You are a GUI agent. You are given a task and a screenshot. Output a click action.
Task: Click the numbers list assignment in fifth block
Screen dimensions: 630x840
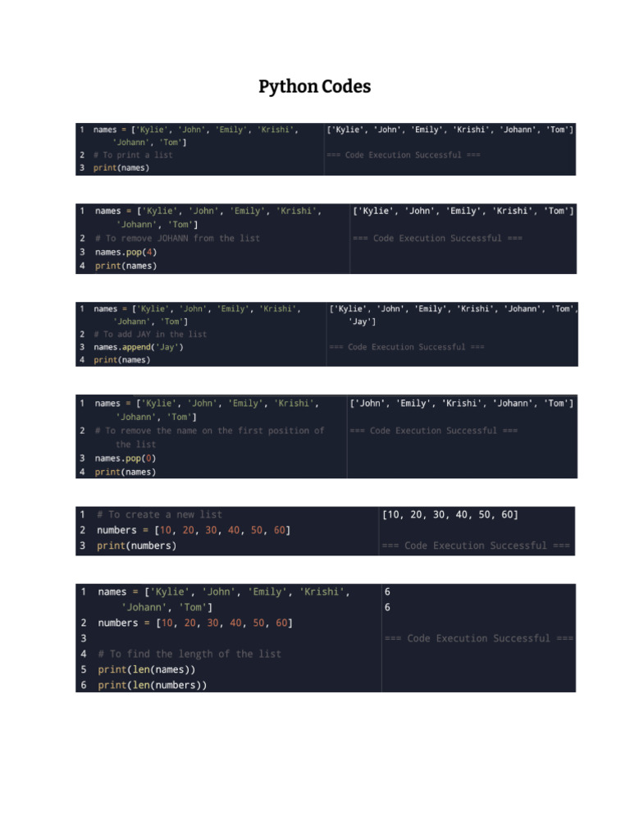click(x=194, y=530)
